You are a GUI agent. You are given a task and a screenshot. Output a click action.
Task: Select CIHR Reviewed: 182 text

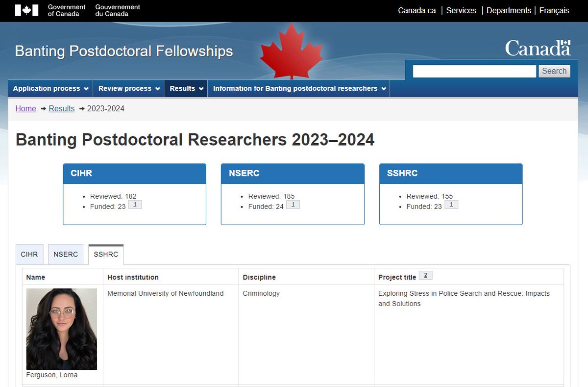pos(113,196)
